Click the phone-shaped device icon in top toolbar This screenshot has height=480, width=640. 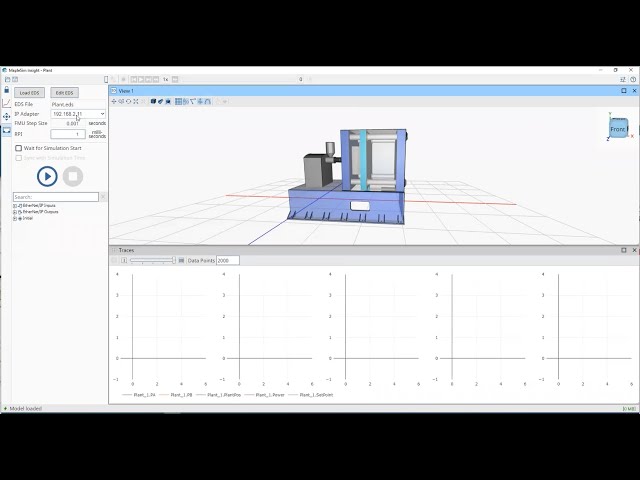pyautogui.click(x=106, y=79)
